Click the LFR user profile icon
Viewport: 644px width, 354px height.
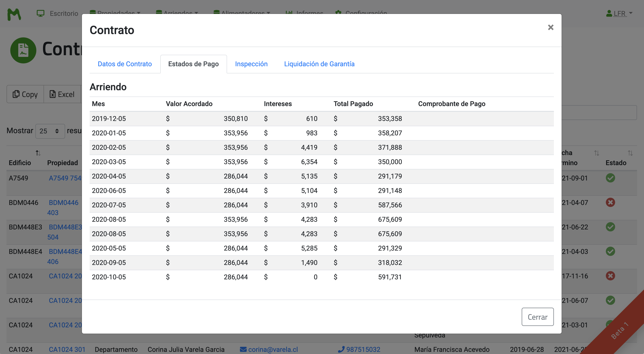609,13
